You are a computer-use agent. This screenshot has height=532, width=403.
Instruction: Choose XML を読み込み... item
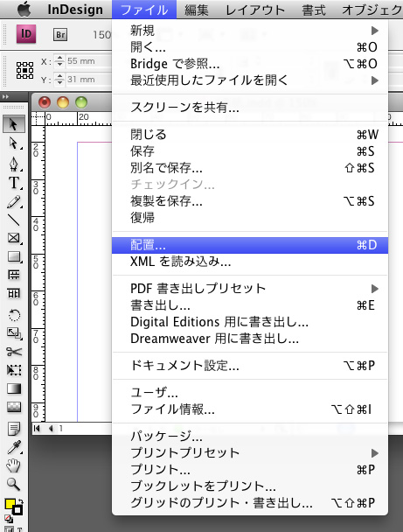pos(250,262)
